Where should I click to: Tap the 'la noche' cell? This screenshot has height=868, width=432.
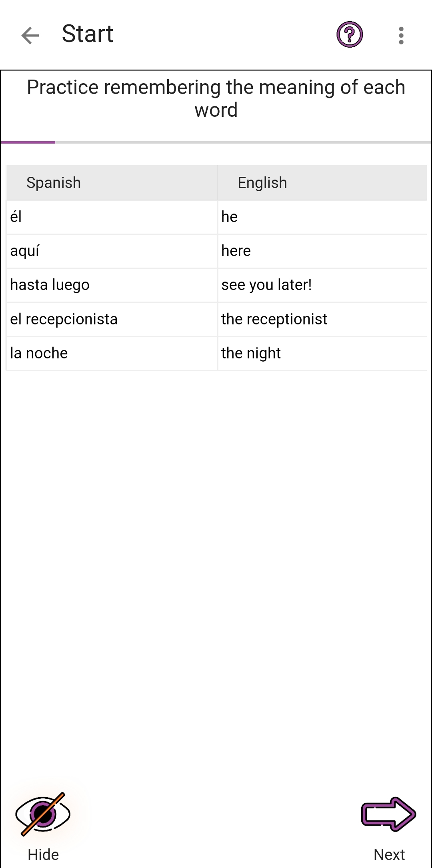112,354
